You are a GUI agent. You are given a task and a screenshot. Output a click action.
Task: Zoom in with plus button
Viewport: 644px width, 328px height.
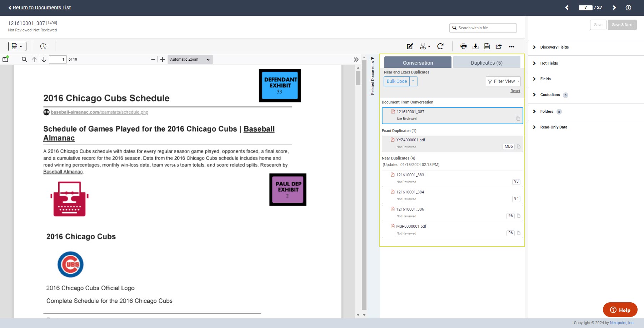pos(163,59)
